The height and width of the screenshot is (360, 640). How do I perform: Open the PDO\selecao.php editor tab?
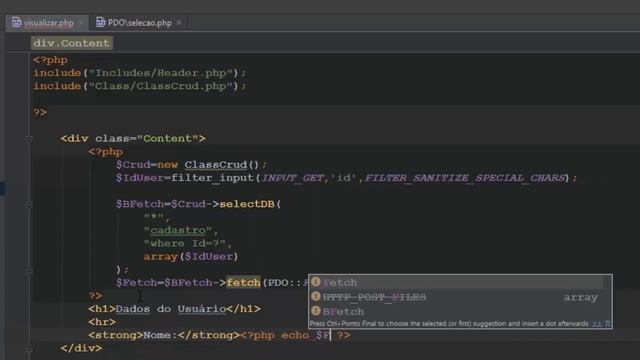click(139, 23)
